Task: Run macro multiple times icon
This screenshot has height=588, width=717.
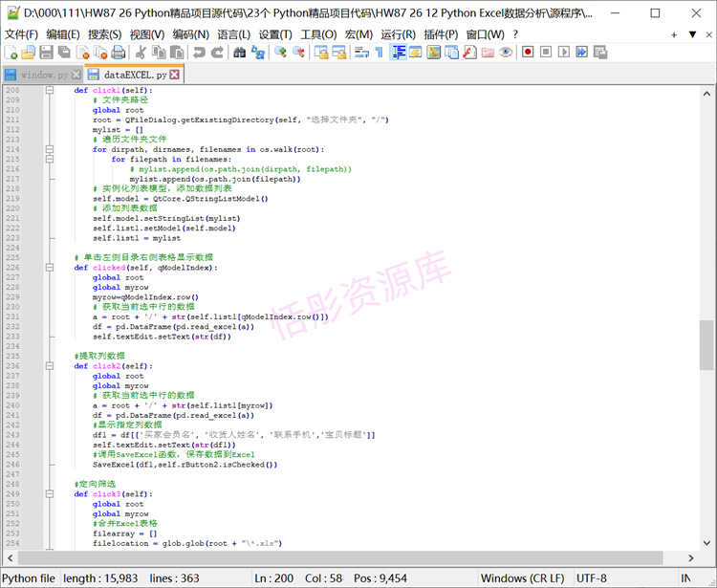Action: coord(581,53)
